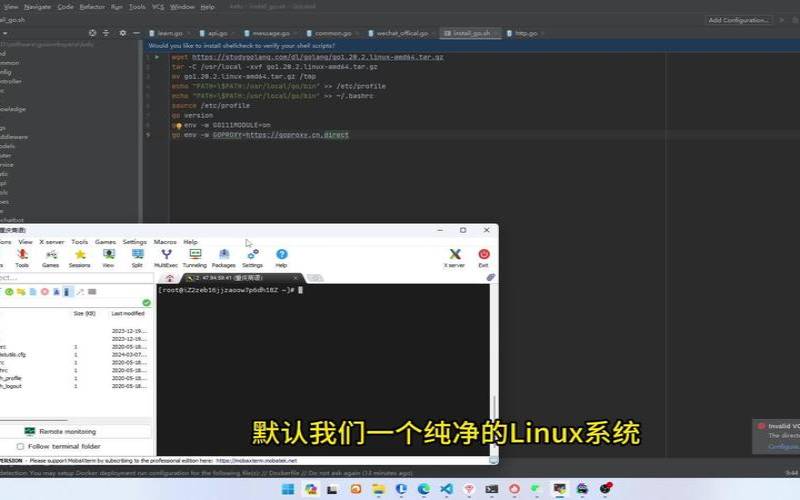Switch to the learn.go editor tab
Screen dimensions: 800x500
[170, 33]
